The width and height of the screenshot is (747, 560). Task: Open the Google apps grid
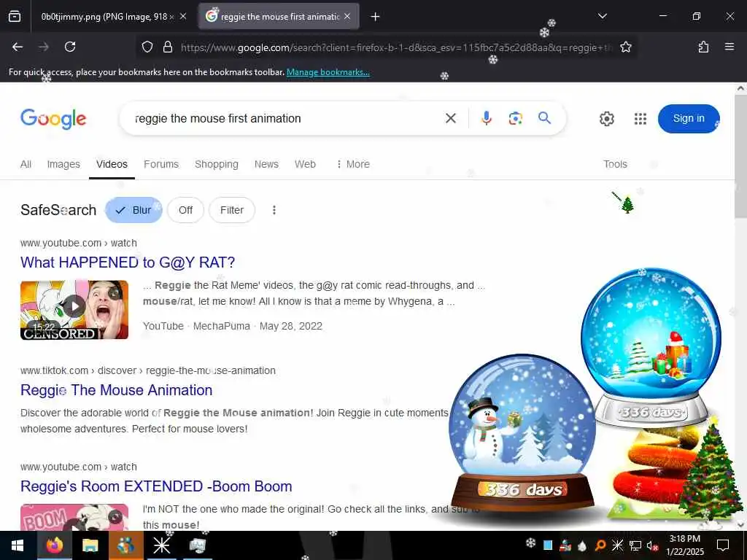pyautogui.click(x=640, y=119)
